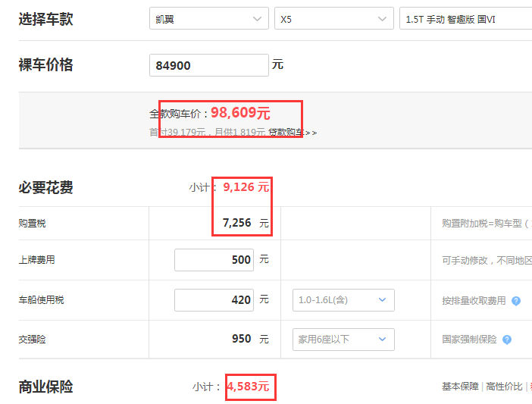The height and width of the screenshot is (404, 532).
Task: Edit the 车船使用税 field showing 420
Action: click(x=214, y=300)
